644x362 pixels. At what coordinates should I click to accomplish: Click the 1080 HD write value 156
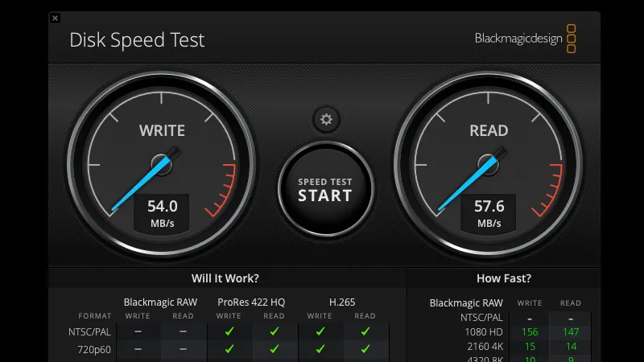pyautogui.click(x=530, y=331)
